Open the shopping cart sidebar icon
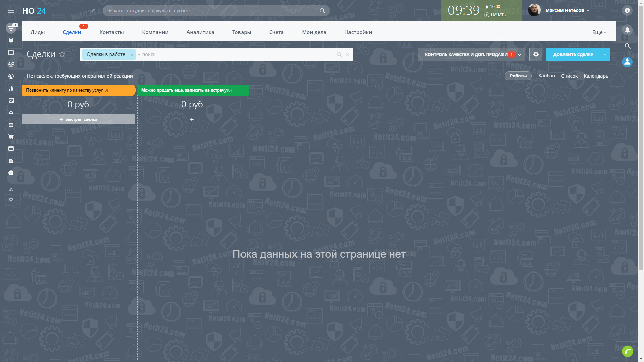The image size is (644, 362). click(11, 137)
